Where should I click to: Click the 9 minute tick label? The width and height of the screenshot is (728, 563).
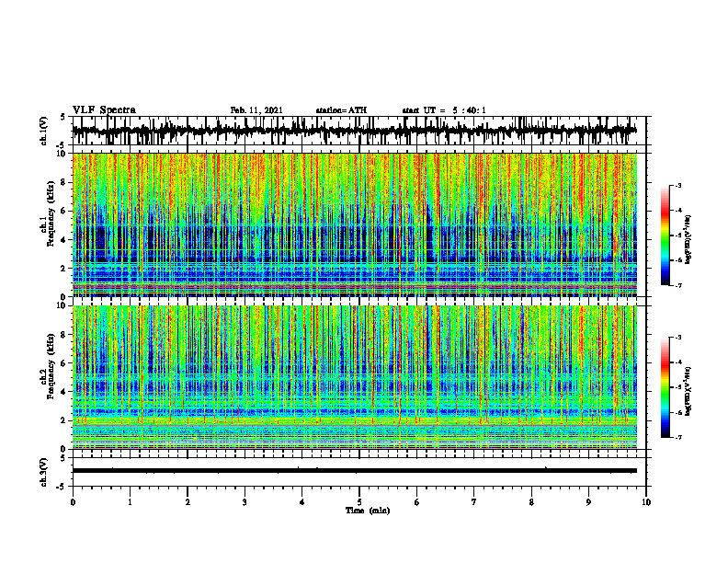[x=588, y=502]
